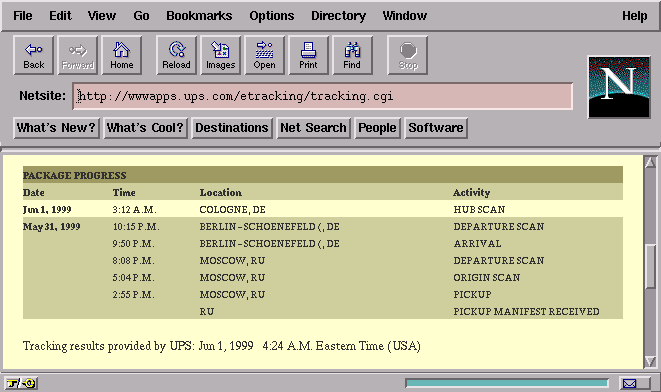661x392 pixels.
Task: Click the COLOGNE, DE location
Action: coord(232,209)
